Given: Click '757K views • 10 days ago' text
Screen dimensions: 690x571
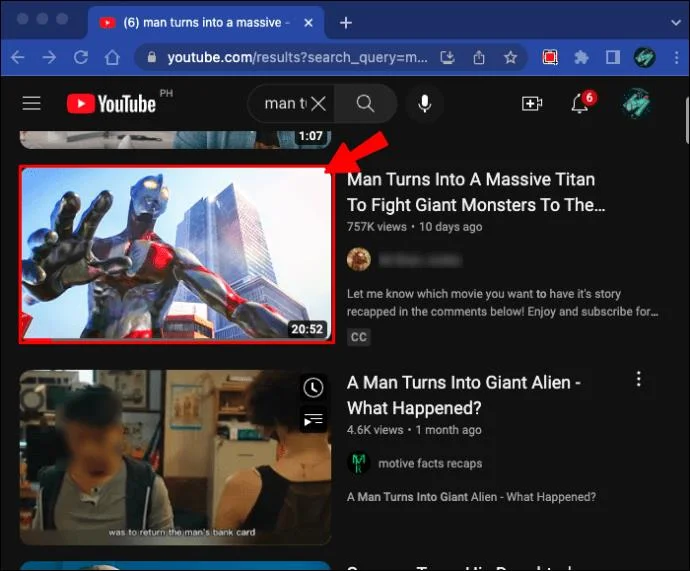Looking at the screenshot, I should (x=415, y=227).
